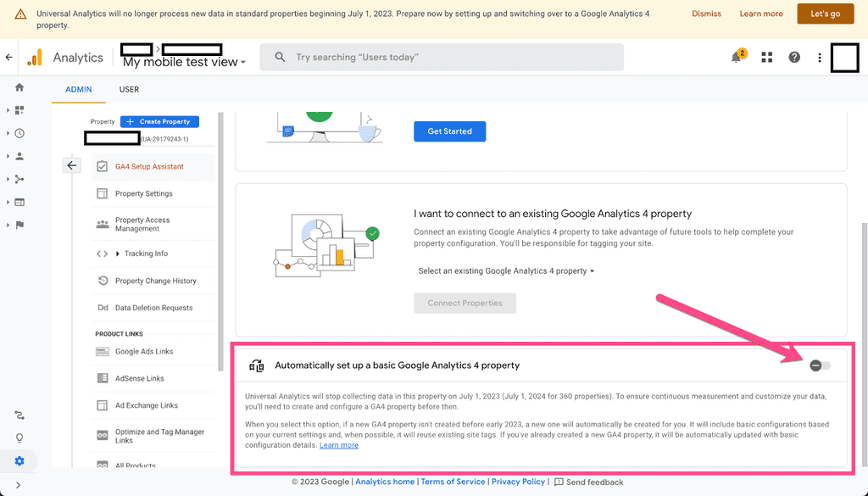Select Property Settings in admin menu
Image resolution: width=868 pixels, height=496 pixels.
click(144, 194)
